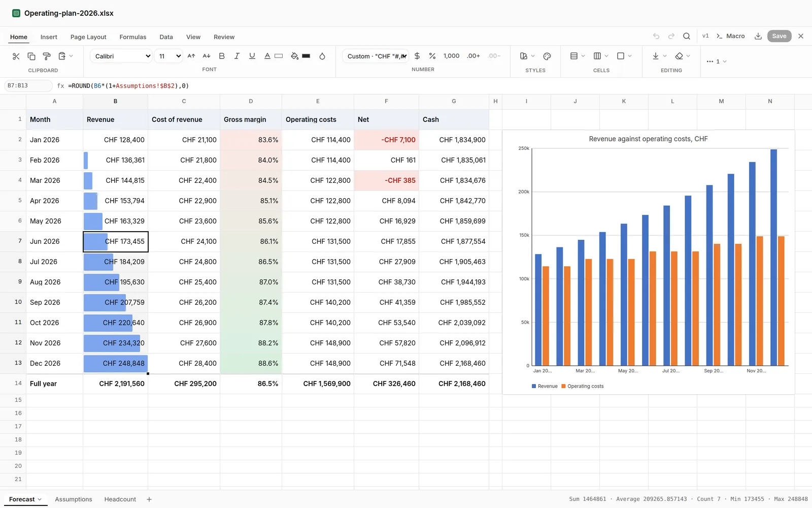This screenshot has width=812, height=508.
Task: Switch to the Assumptions sheet
Action: pos(74,499)
